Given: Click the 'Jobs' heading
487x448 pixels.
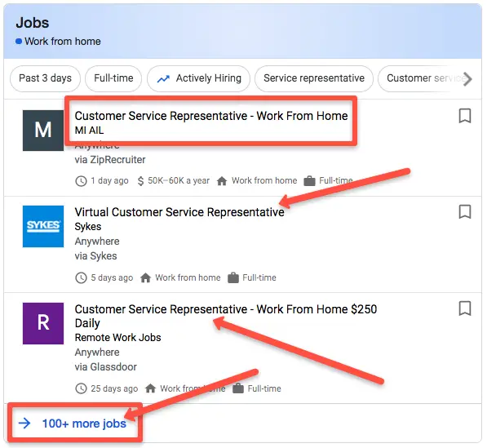Looking at the screenshot, I should pos(33,23).
